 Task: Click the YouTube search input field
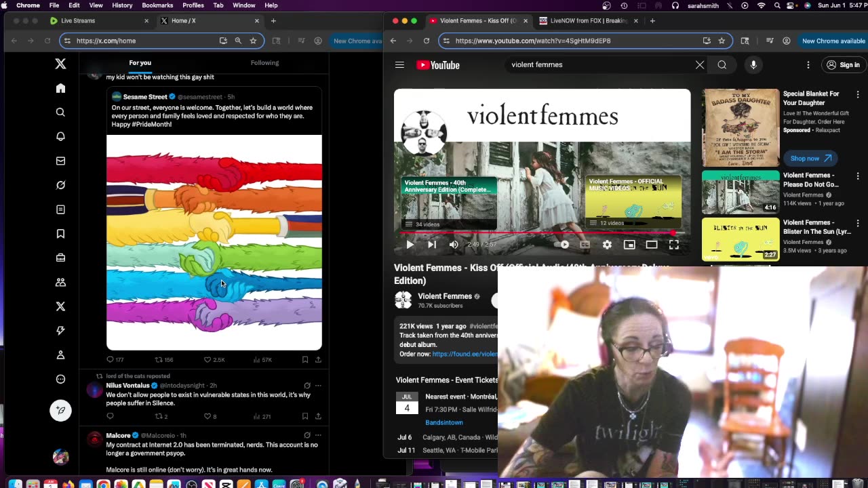coord(599,65)
